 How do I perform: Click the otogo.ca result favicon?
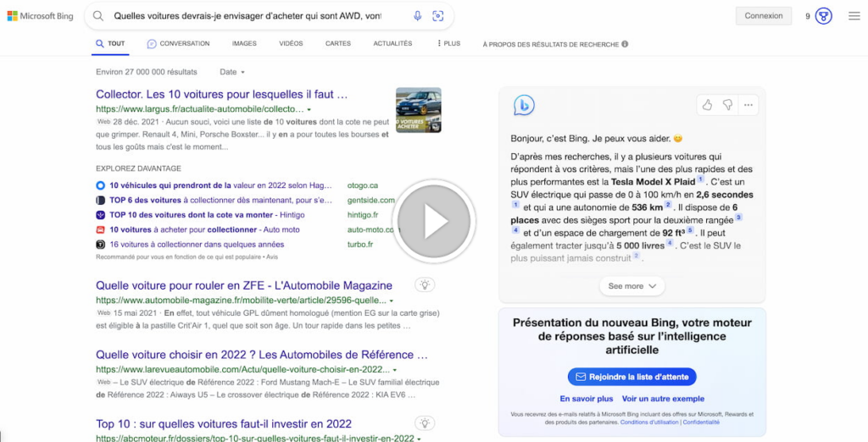tap(100, 185)
